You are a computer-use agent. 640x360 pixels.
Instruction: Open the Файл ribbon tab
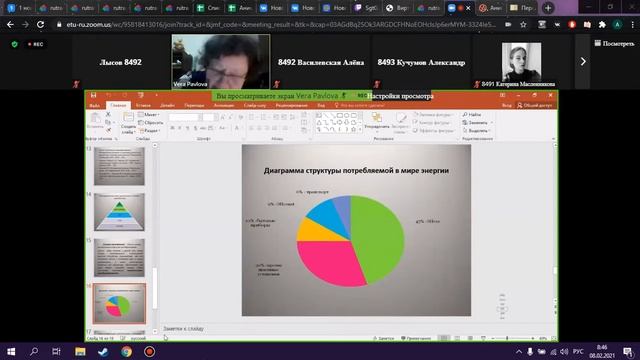coord(94,105)
